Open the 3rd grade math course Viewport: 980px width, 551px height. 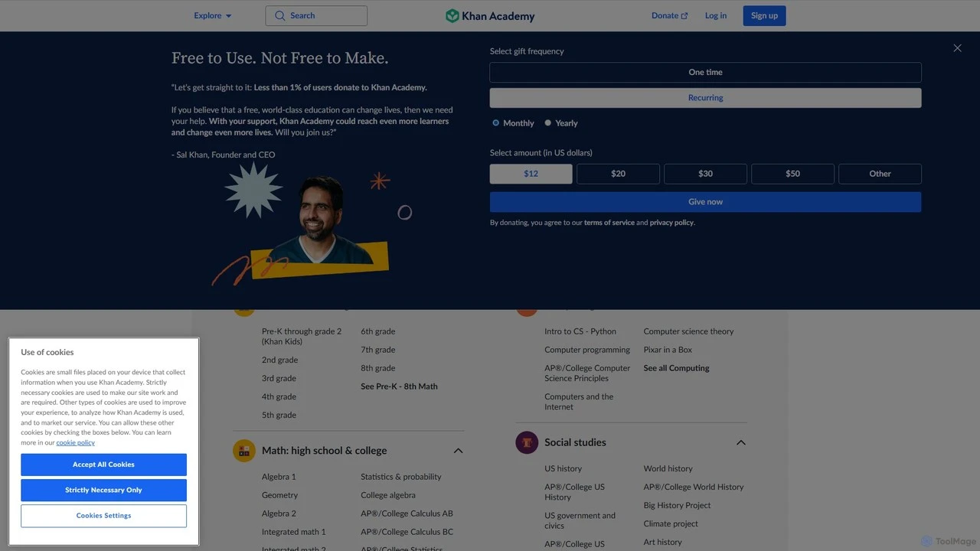(279, 378)
